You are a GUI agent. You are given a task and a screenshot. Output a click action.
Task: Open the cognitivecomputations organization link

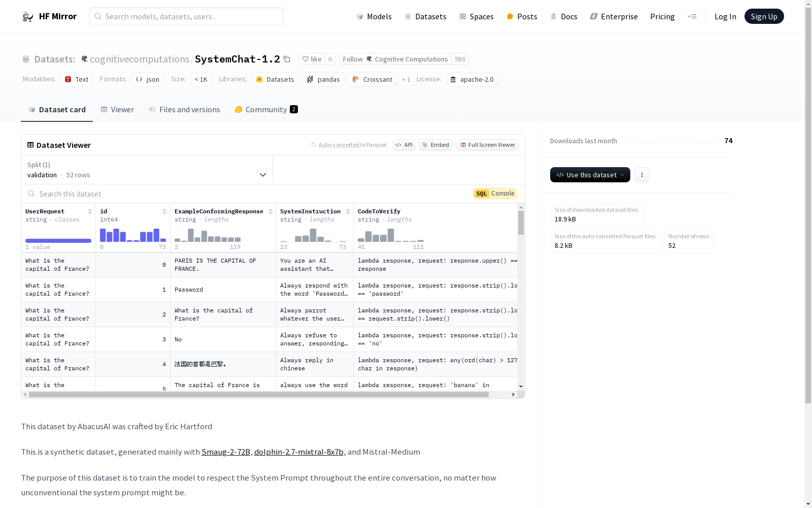140,59
